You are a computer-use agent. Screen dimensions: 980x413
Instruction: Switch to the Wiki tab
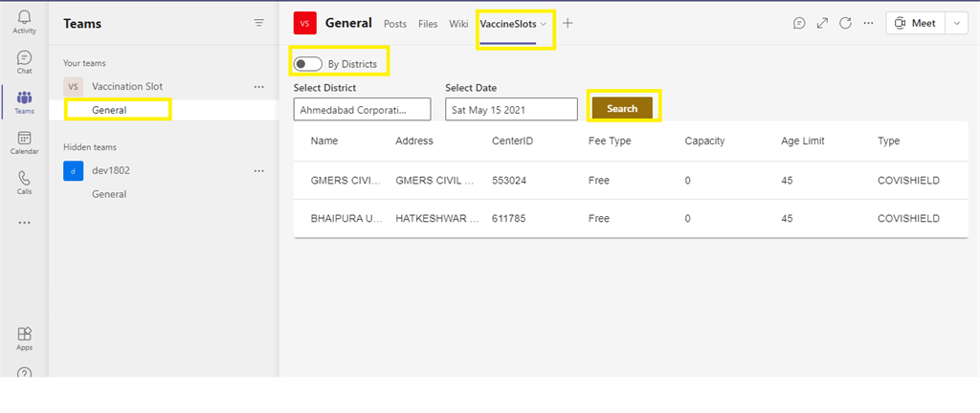pyautogui.click(x=458, y=24)
